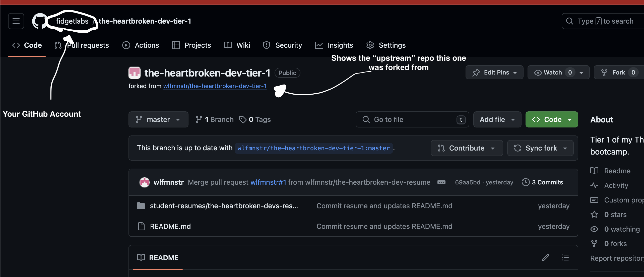The height and width of the screenshot is (277, 644).
Task: Open the repository title the-heartbroken-dev-tier-1
Action: [207, 73]
